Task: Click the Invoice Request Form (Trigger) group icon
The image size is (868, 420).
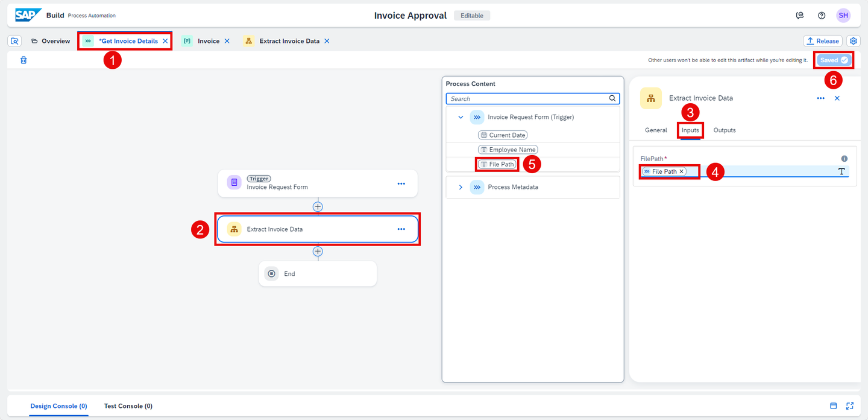Action: [x=477, y=117]
